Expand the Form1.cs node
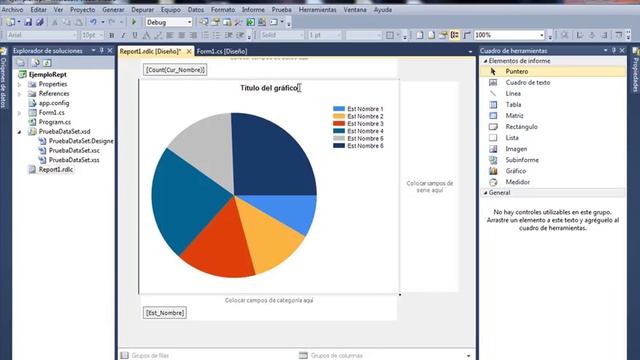 click(19, 113)
